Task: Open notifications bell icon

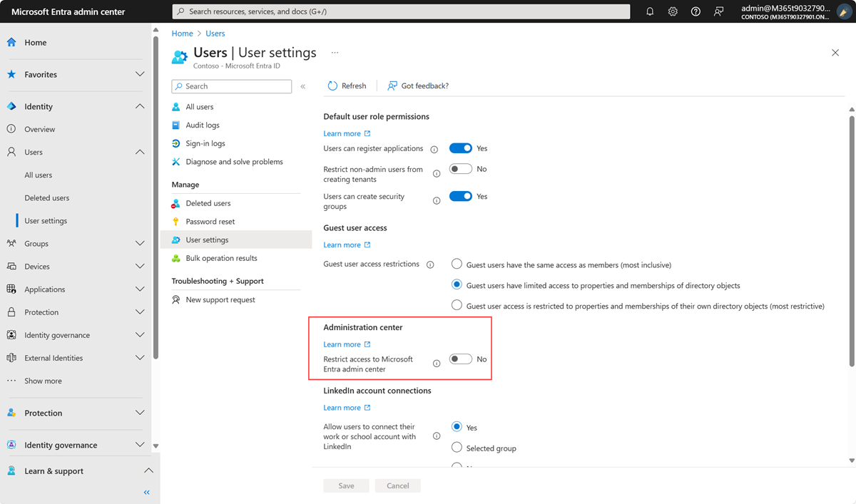Action: click(x=650, y=11)
